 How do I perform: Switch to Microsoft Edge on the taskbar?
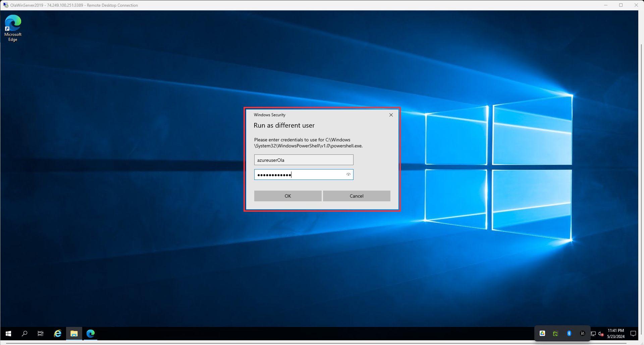coord(91,334)
